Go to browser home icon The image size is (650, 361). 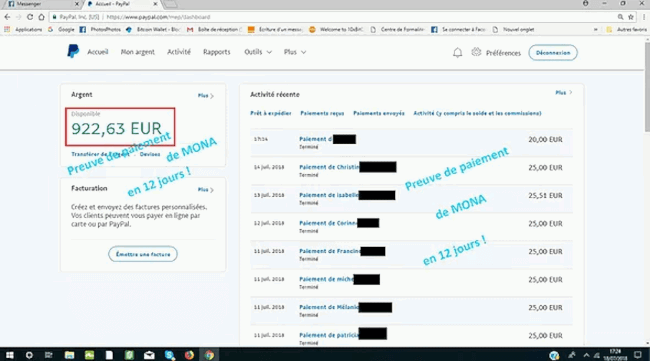[x=41, y=17]
